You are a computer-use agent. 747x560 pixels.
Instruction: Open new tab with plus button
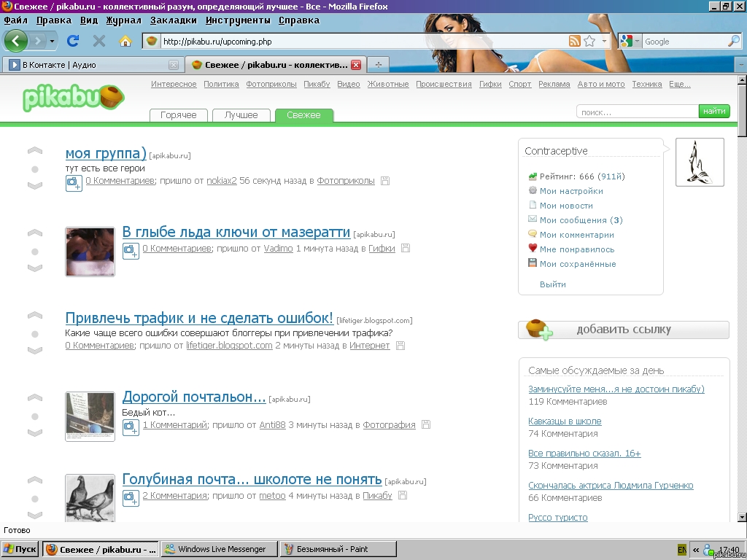[x=378, y=65]
